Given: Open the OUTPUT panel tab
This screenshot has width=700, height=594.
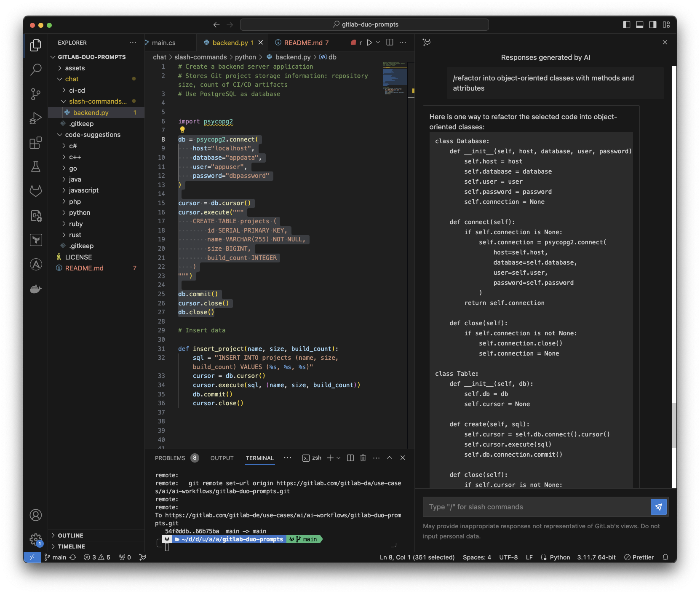Looking at the screenshot, I should pos(222,458).
